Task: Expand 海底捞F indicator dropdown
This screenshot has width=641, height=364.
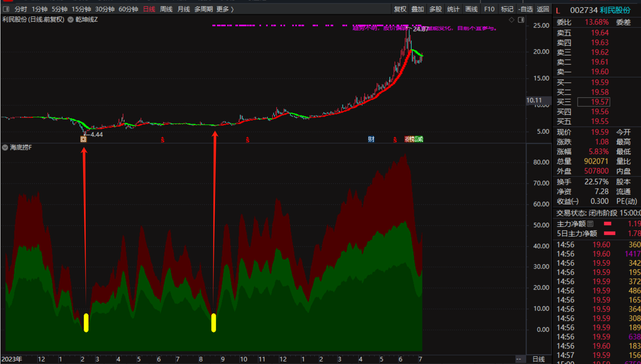Action: pyautogui.click(x=5, y=147)
